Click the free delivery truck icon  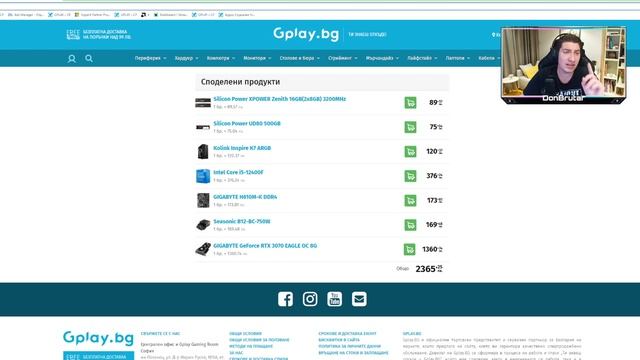point(73,34)
